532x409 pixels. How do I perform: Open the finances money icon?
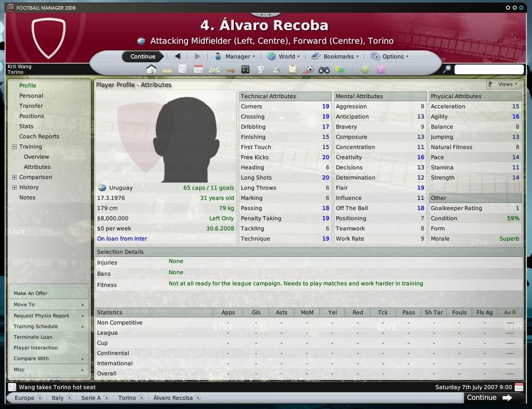click(339, 70)
